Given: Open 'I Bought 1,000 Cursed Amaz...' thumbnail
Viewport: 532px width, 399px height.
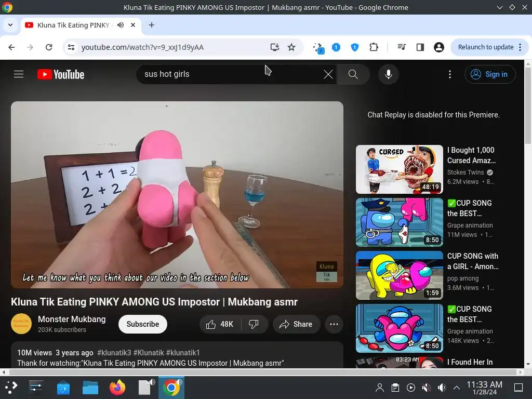Looking at the screenshot, I should [400, 169].
